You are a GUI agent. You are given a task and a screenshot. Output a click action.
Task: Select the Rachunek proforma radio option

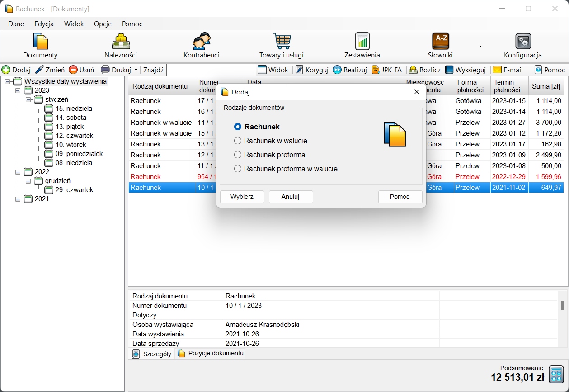[238, 155]
